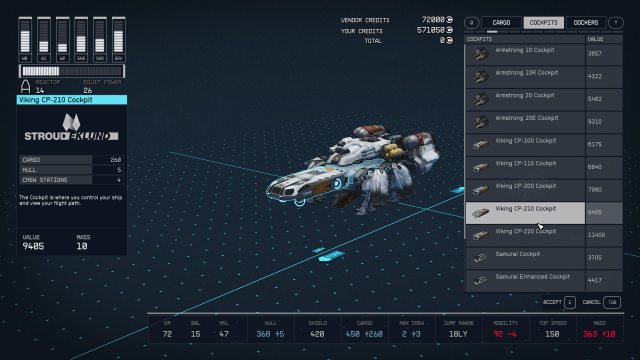Click the reactor symbol icon
The image size is (640, 360).
click(25, 87)
